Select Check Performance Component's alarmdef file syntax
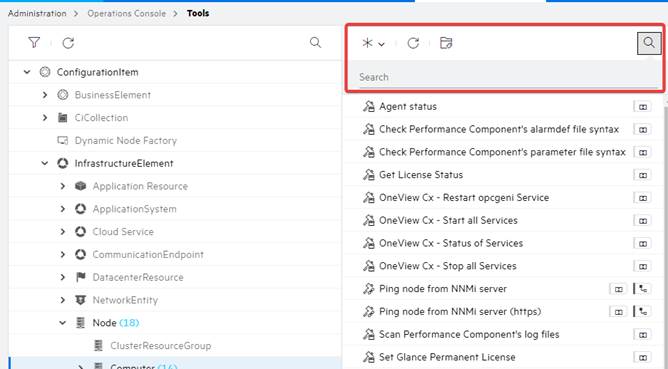The width and height of the screenshot is (668, 369). pos(499,129)
